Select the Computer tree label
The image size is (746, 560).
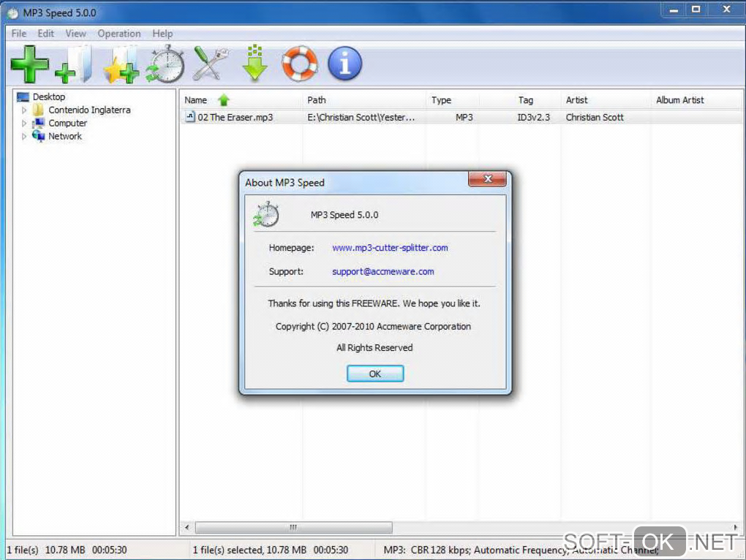(67, 123)
